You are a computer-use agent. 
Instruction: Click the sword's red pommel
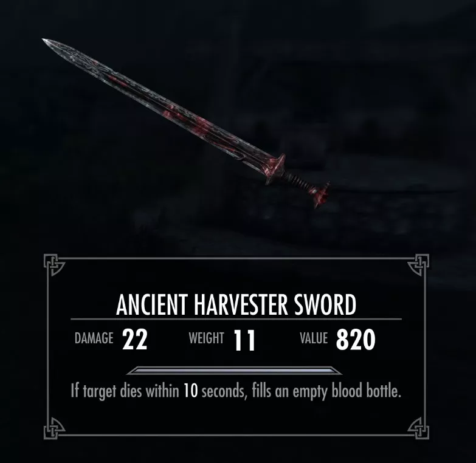point(322,195)
